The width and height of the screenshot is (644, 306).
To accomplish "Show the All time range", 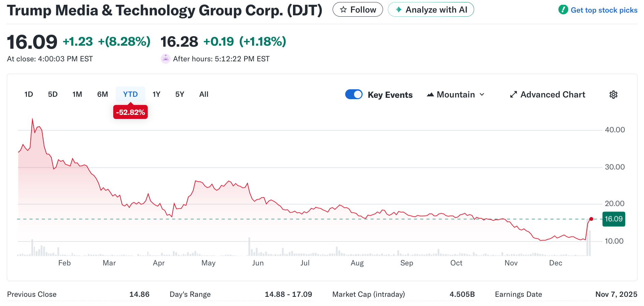I will point(204,94).
